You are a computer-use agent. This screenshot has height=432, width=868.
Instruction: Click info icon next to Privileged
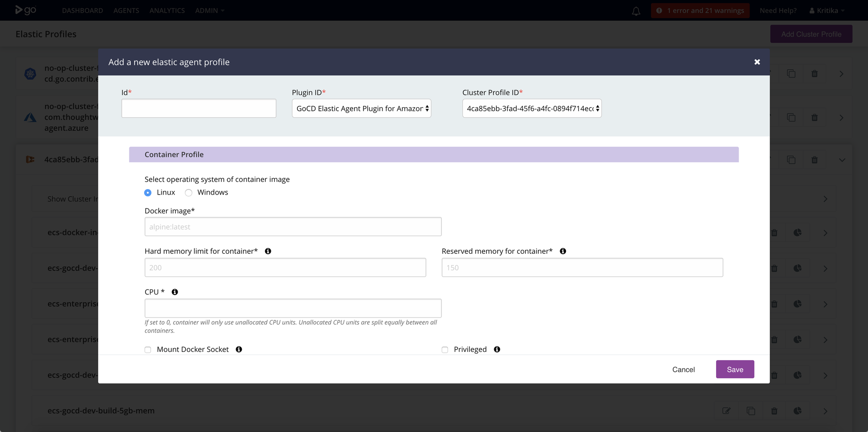pyautogui.click(x=497, y=349)
